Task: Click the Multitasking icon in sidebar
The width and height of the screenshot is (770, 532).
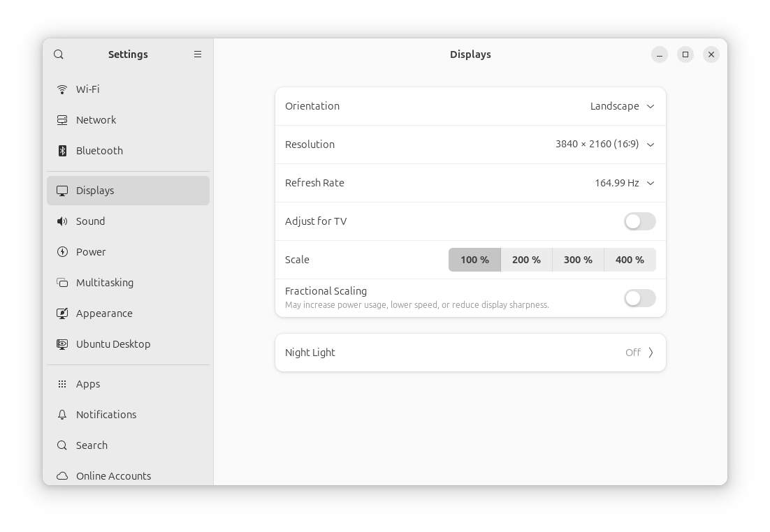Action: [62, 283]
